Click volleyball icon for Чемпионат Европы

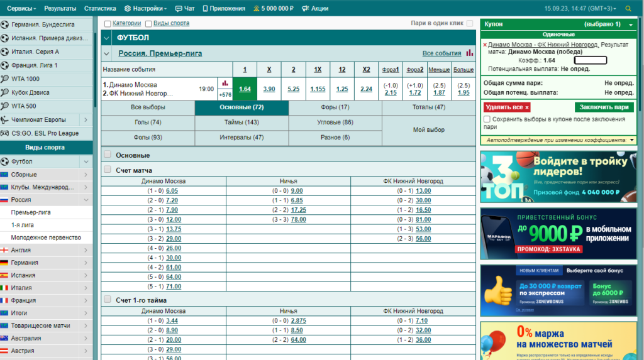point(4,120)
